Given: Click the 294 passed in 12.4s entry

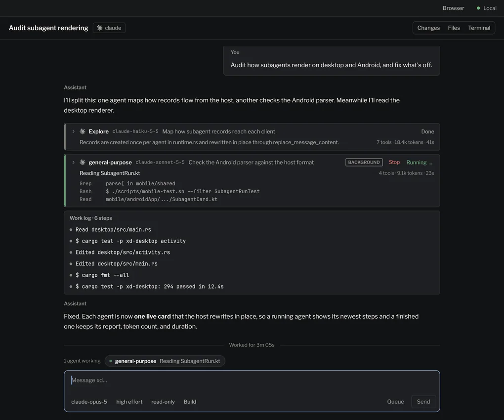Looking at the screenshot, I should click(149, 286).
